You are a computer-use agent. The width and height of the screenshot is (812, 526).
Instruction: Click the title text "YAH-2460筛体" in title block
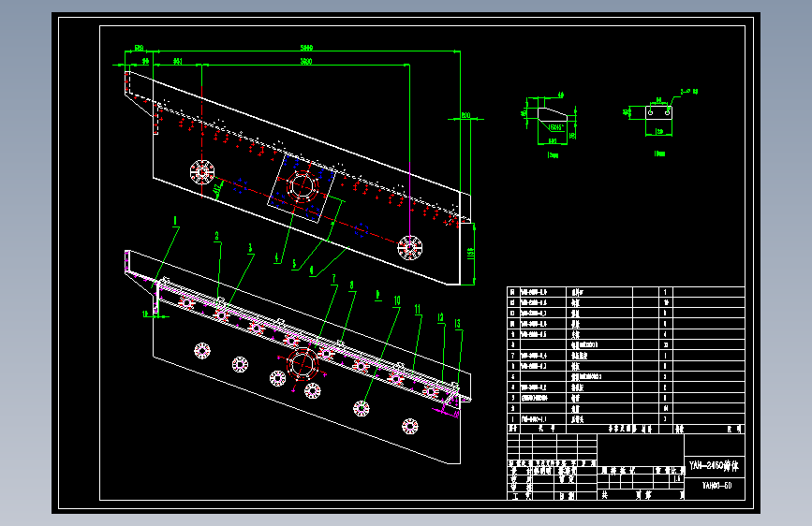(714, 465)
